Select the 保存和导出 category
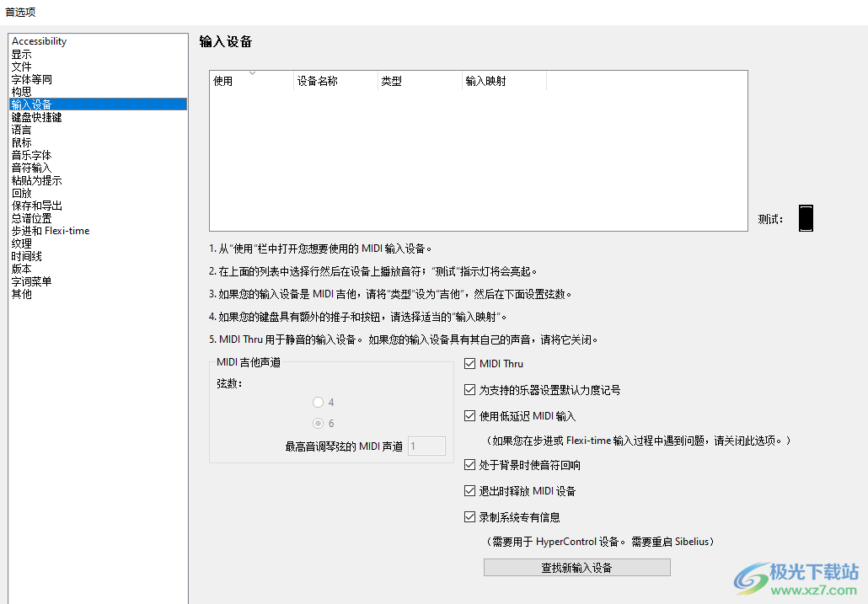868x604 pixels. 35,205
